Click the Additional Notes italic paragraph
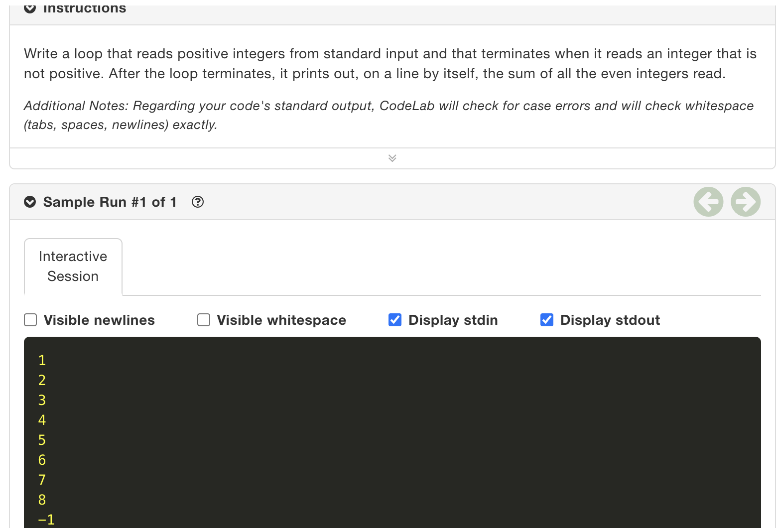The height and width of the screenshot is (532, 778). click(389, 115)
